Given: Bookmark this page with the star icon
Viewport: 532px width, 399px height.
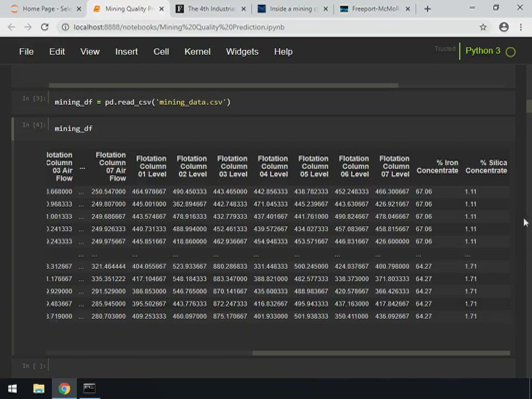Looking at the screenshot, I should (x=483, y=27).
